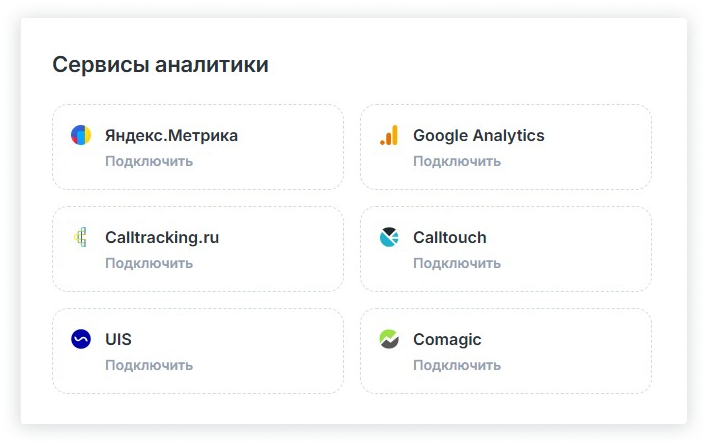Click the Calltracking.ru logo icon

[x=81, y=237]
